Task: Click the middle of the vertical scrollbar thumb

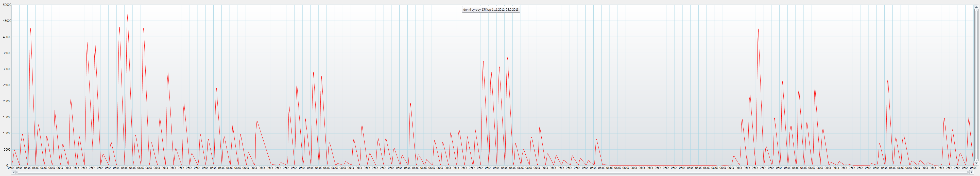Action: (976, 85)
